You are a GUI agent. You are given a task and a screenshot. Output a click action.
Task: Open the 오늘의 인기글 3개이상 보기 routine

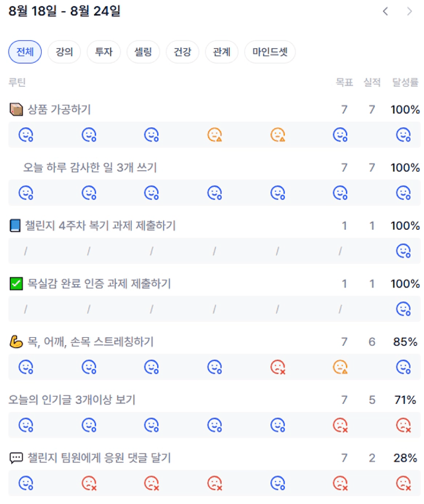tap(72, 400)
